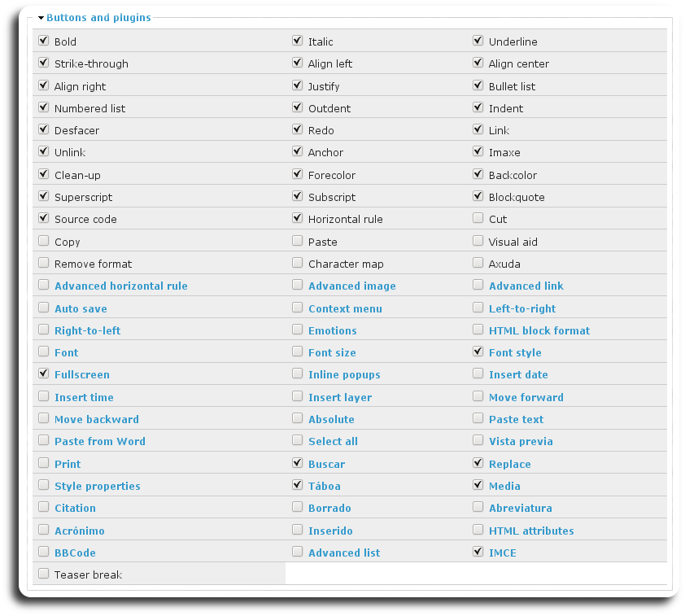Uncheck the Fullscreen plugin checkbox
Viewport: 685px width, 616px height.
click(x=44, y=374)
